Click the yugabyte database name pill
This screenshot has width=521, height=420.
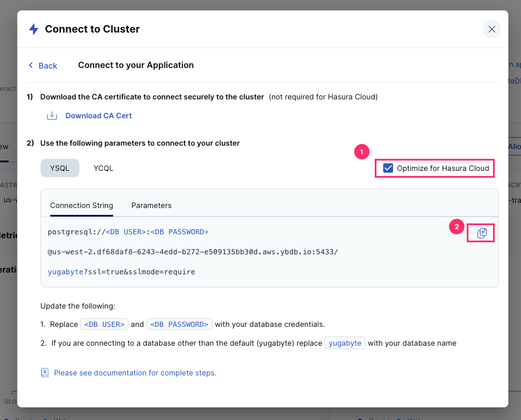click(x=344, y=343)
